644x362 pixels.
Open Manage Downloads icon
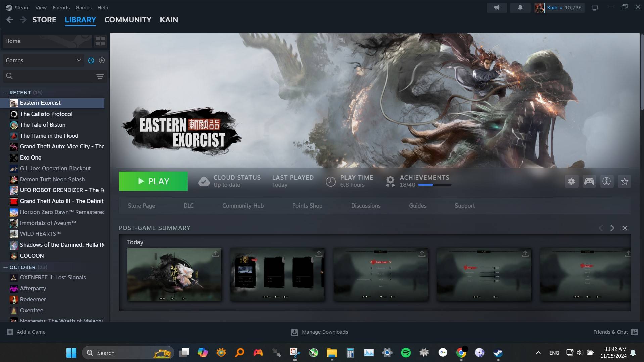pos(294,332)
